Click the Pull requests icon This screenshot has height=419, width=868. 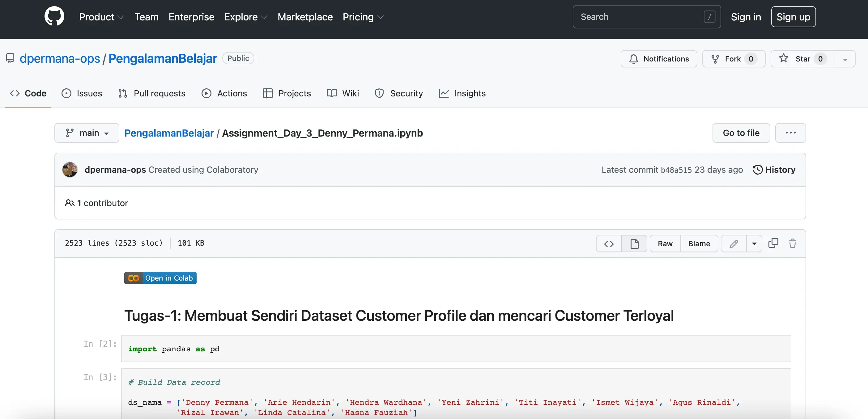[123, 93]
